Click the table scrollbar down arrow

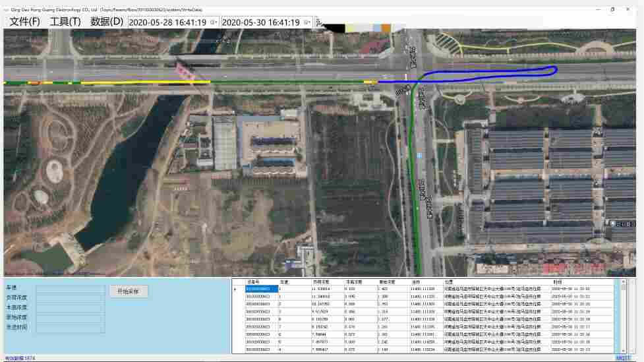point(623,350)
